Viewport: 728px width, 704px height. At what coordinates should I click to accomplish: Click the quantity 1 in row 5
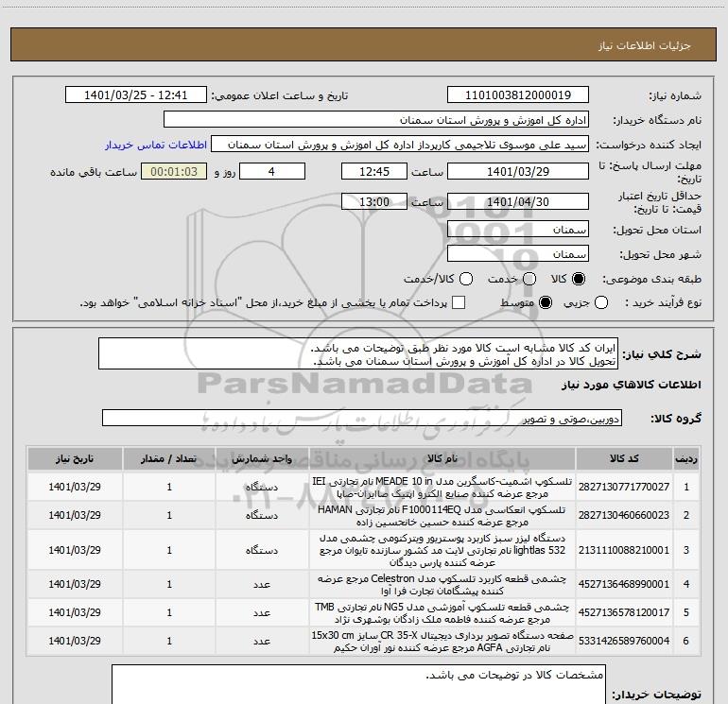pyautogui.click(x=169, y=612)
